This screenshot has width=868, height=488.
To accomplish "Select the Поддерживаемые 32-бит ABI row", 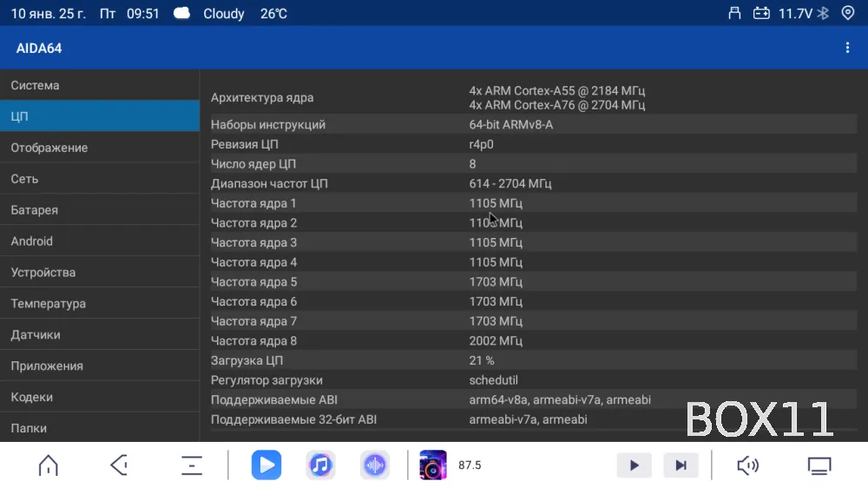I will [x=534, y=419].
